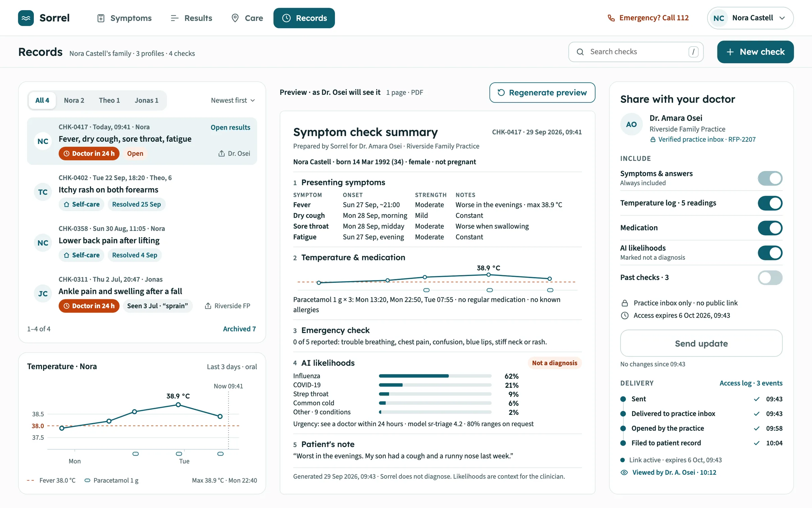
Task: Click the search magnifier icon
Action: pos(580,52)
